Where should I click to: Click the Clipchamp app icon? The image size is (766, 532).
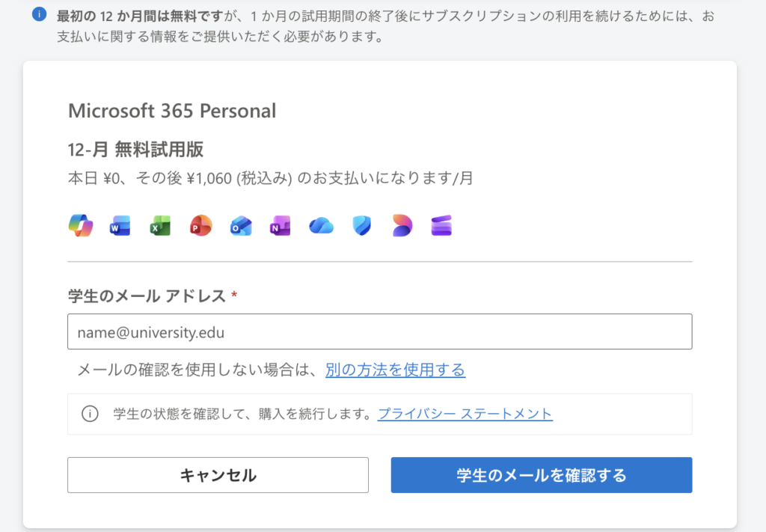click(441, 225)
